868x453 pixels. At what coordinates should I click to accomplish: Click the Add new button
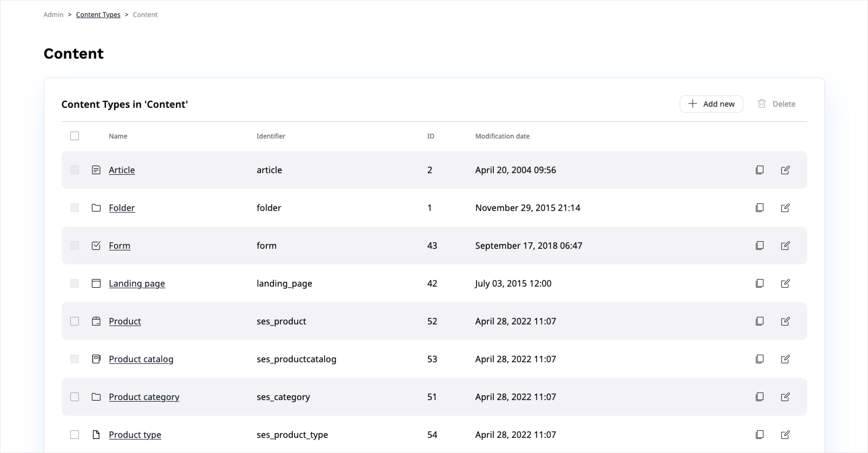711,104
